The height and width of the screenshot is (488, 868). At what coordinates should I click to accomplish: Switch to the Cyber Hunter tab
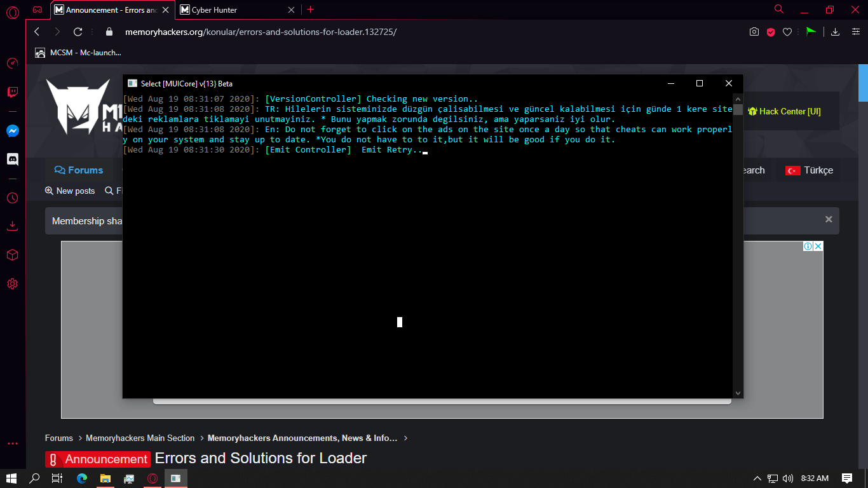[238, 10]
